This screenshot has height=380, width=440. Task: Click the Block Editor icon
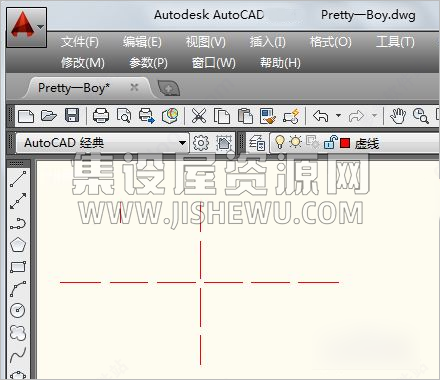tap(291, 116)
